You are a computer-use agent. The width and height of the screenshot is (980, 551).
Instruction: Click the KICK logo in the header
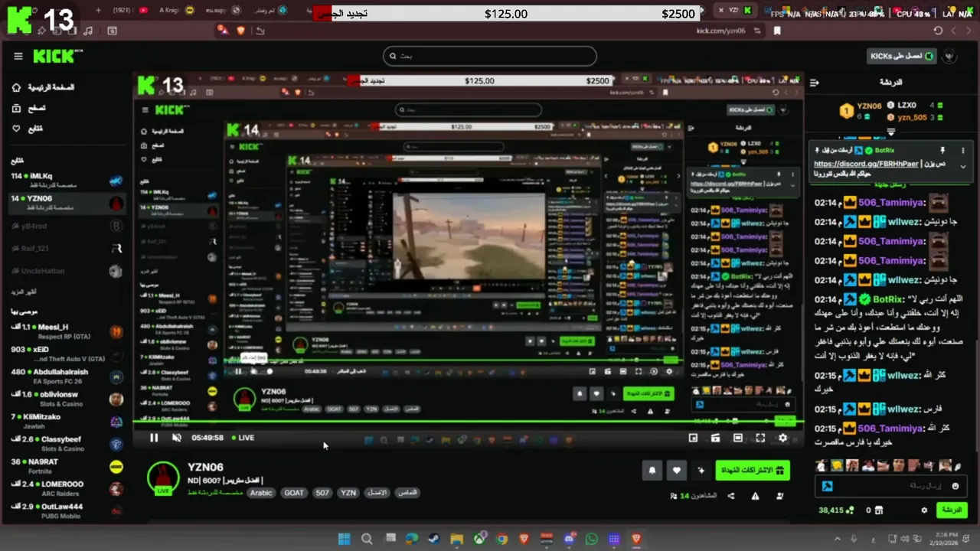coord(57,56)
